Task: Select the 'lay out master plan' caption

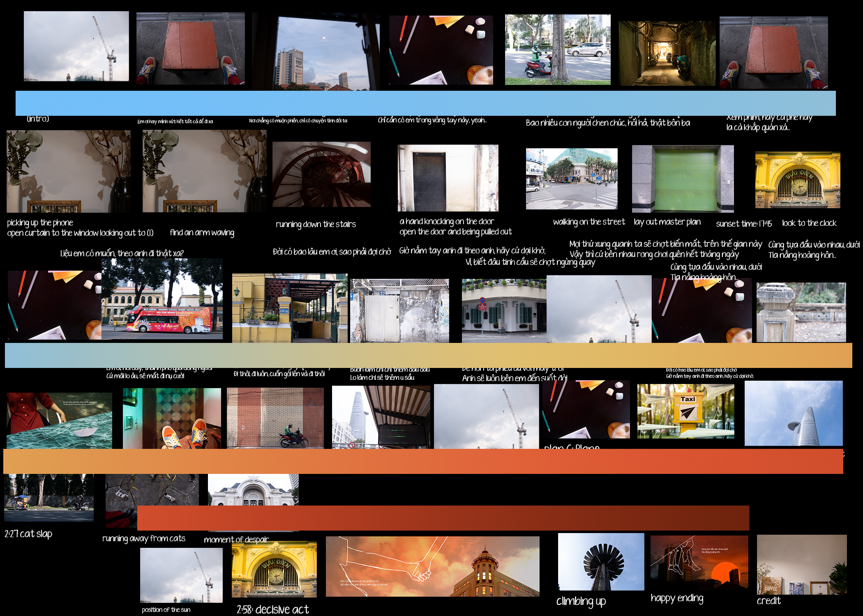Action: point(667,222)
